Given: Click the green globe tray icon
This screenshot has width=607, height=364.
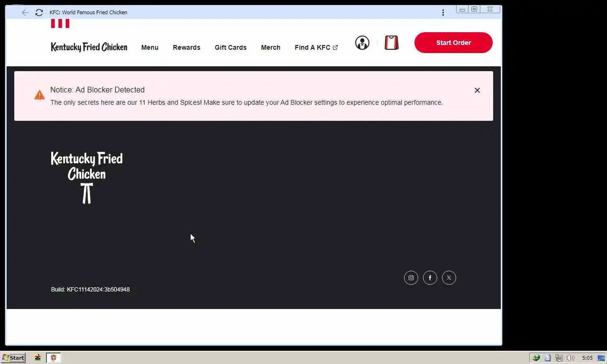Looking at the screenshot, I should 536,358.
